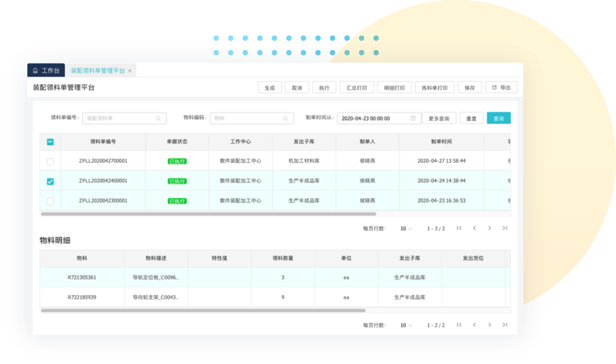Switch to the 工作台 tab
The width and height of the screenshot is (616, 364).
pos(46,71)
